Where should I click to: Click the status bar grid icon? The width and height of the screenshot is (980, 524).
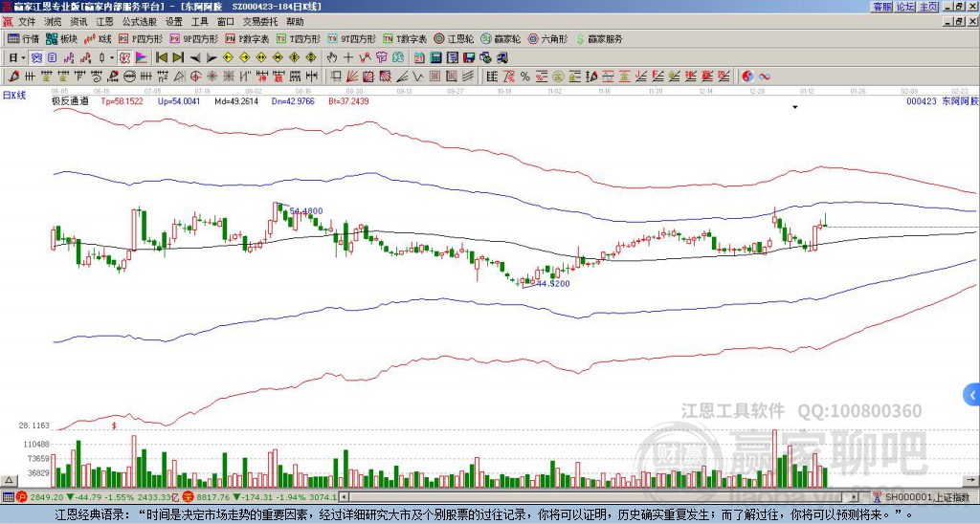(x=8, y=497)
